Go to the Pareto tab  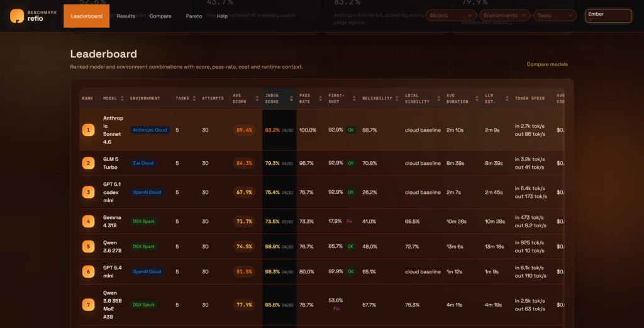point(194,16)
